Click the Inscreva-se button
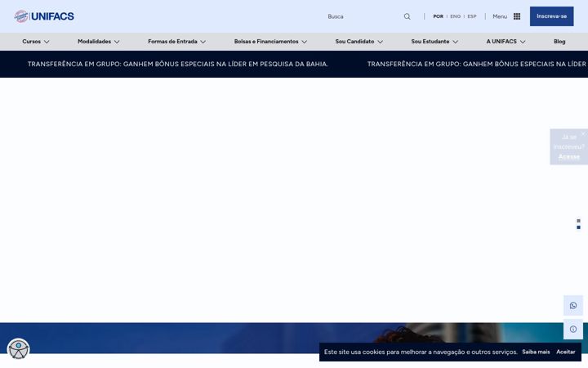 (x=551, y=16)
